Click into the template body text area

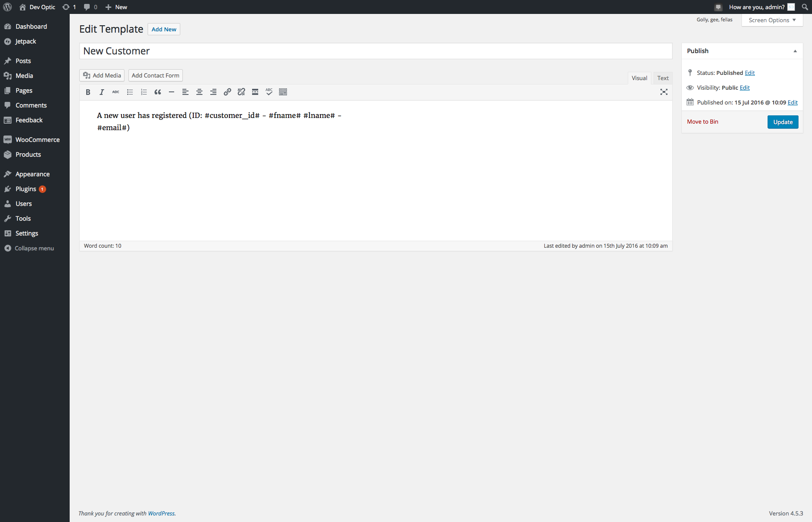point(376,171)
